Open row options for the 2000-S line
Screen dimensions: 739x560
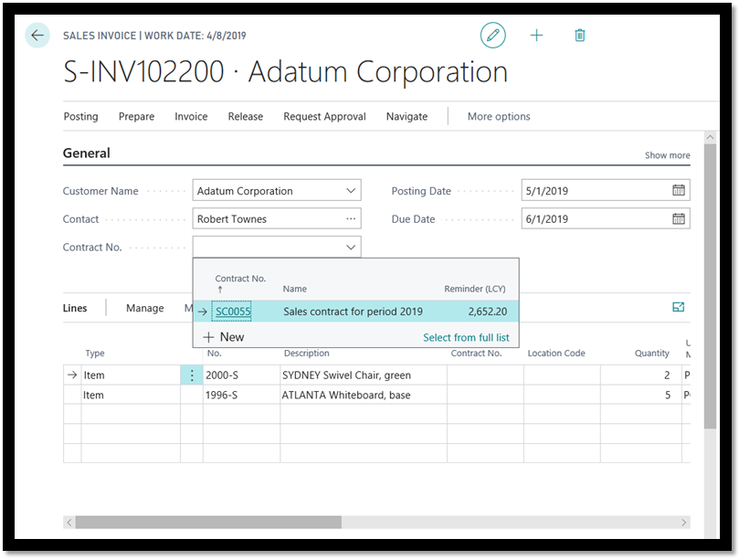coord(192,375)
